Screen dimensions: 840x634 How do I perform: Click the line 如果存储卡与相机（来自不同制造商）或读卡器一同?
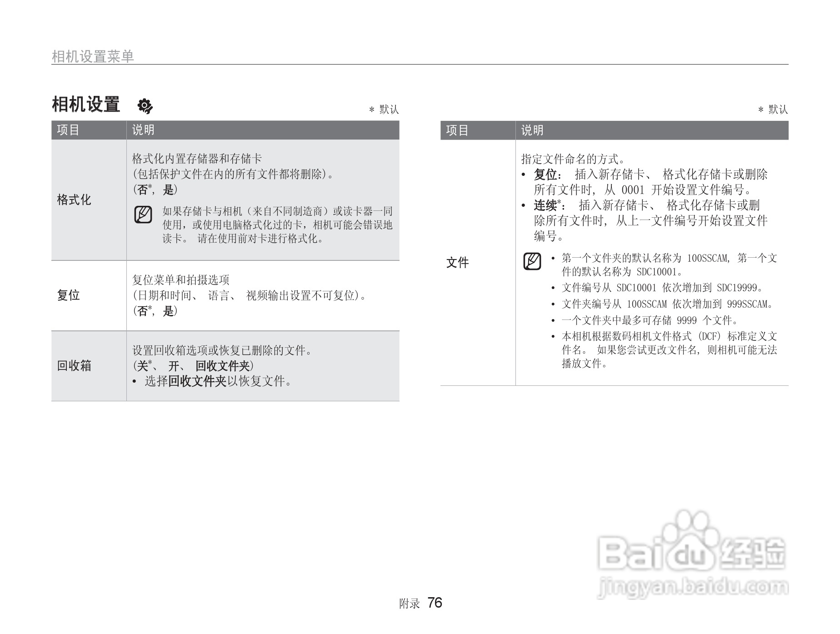(x=278, y=211)
